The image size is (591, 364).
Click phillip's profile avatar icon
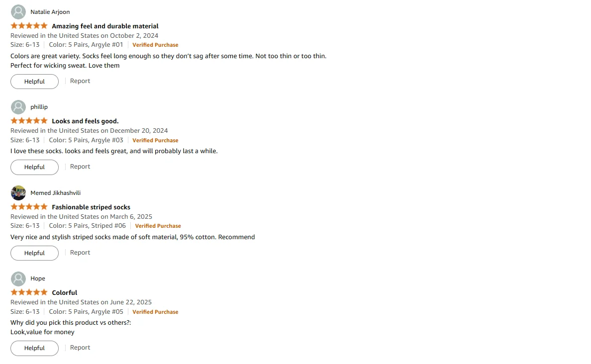click(18, 107)
